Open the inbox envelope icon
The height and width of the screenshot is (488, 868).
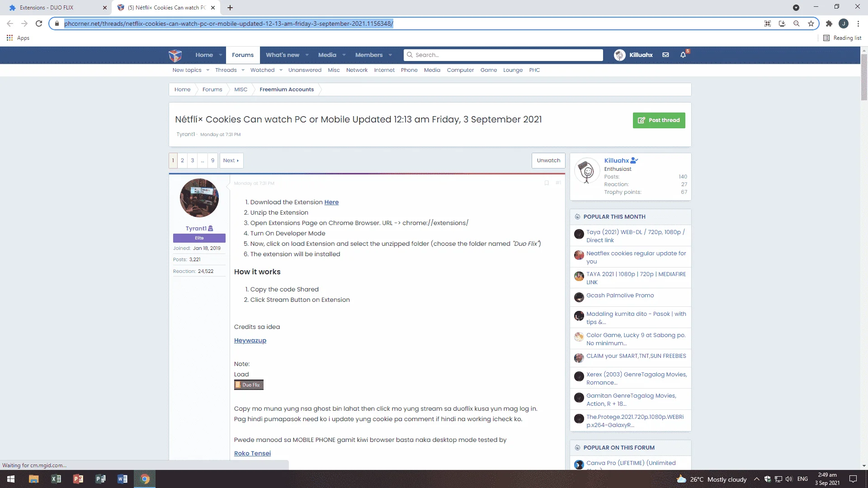[665, 55]
